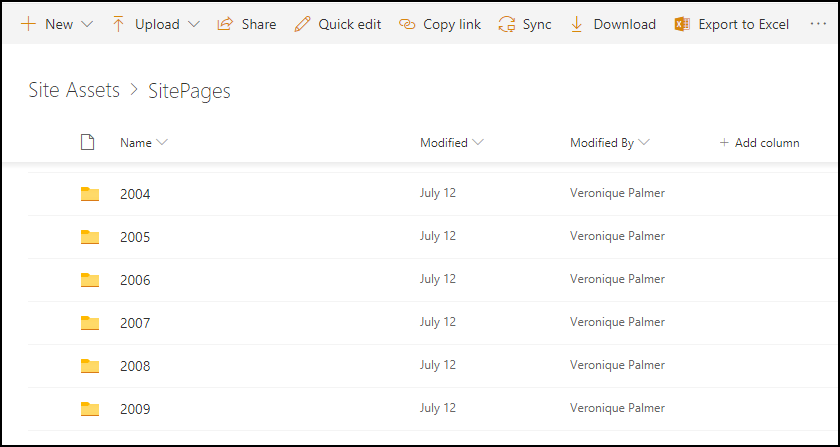Open the New dropdown menu
The height and width of the screenshot is (447, 840).
point(86,24)
